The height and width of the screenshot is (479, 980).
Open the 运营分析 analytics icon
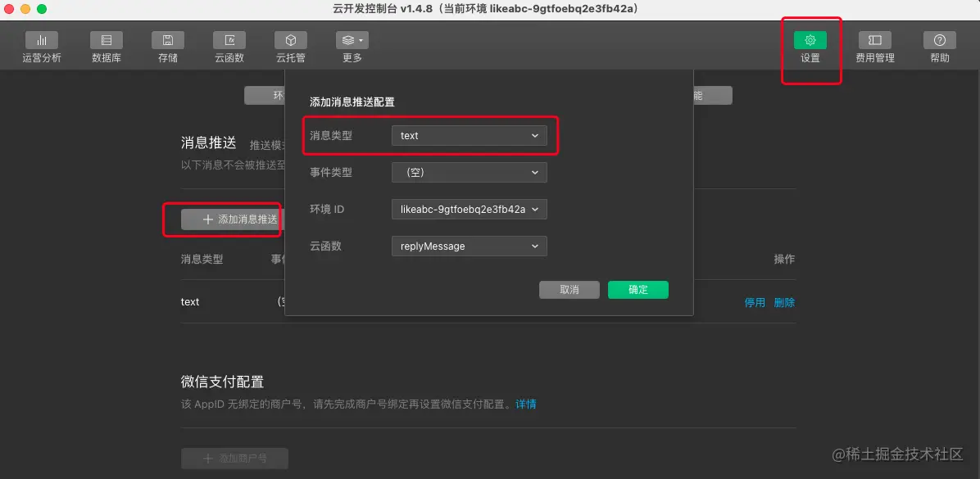[x=42, y=41]
